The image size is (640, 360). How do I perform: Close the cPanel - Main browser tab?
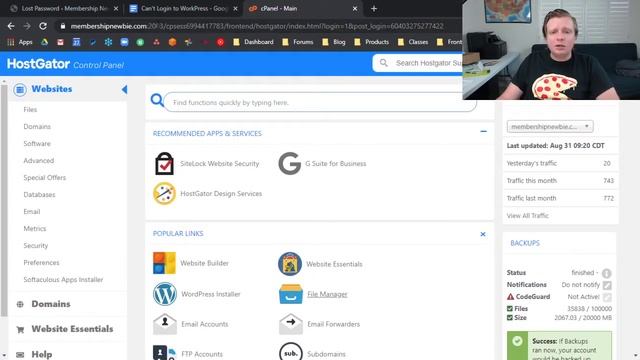click(x=355, y=9)
